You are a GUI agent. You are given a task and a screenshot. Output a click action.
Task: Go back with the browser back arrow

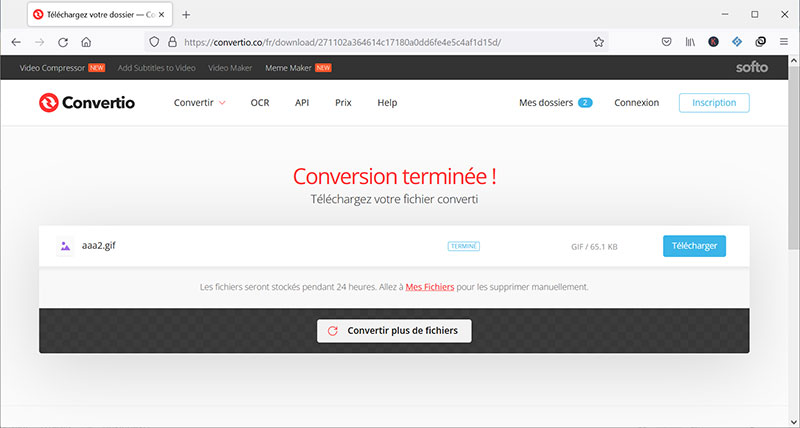click(16, 42)
